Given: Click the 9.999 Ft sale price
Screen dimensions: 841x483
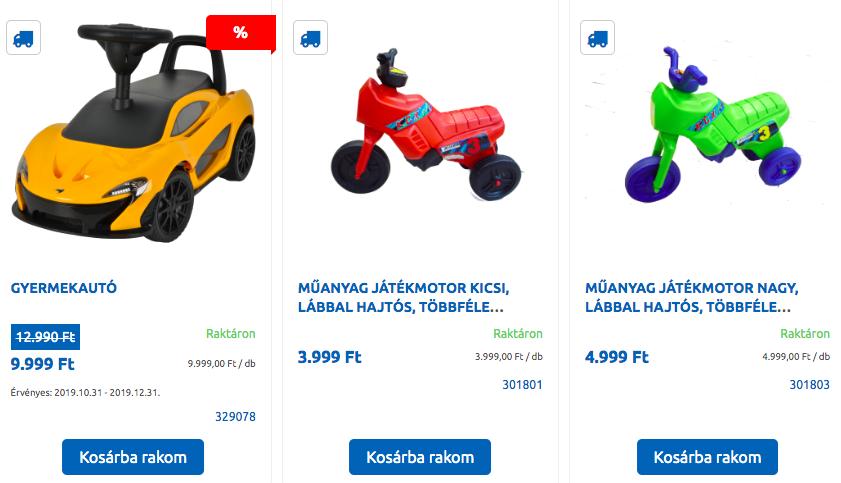Looking at the screenshot, I should (x=42, y=364).
